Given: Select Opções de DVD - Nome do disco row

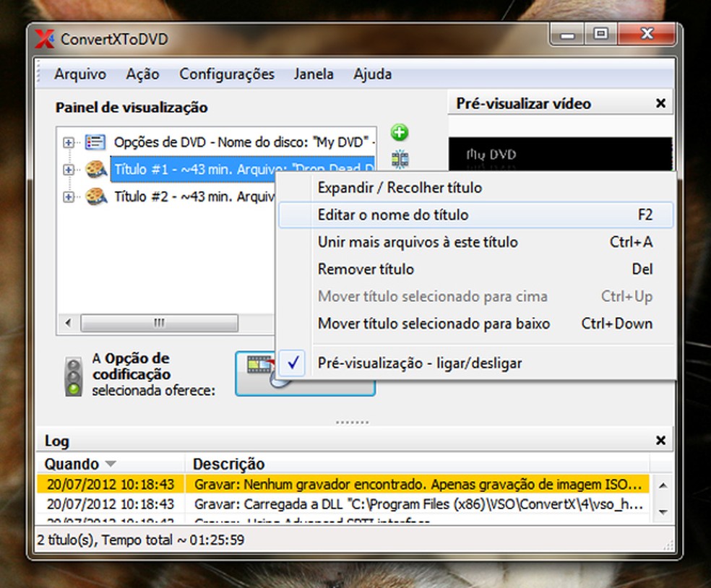Looking at the screenshot, I should (244, 142).
